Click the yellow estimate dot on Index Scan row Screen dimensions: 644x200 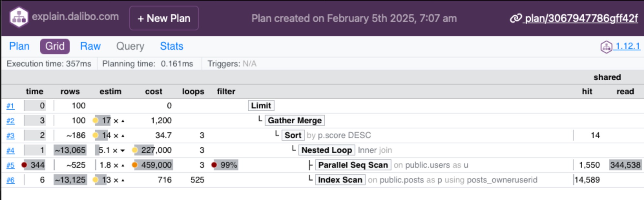click(x=95, y=180)
